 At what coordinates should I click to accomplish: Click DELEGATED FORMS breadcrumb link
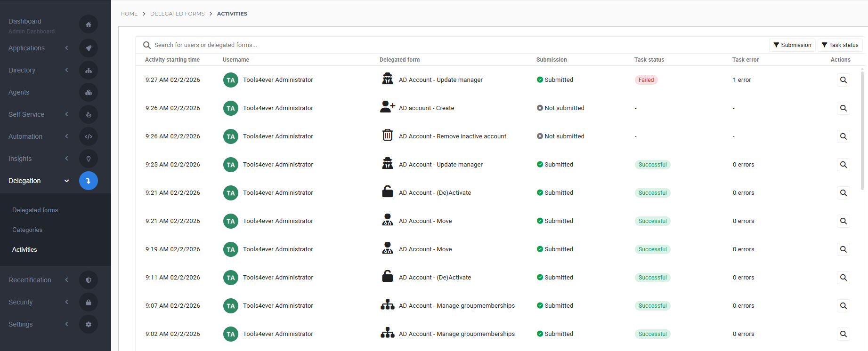click(177, 14)
